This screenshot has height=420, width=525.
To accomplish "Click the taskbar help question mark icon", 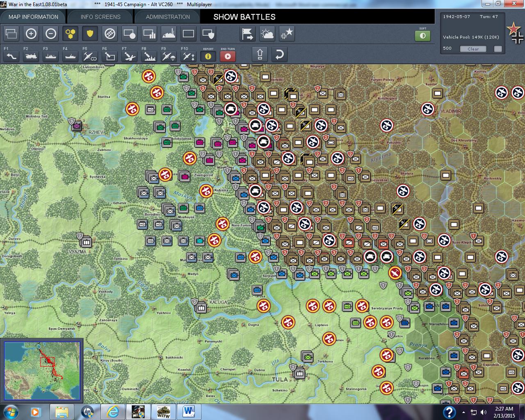I will click(x=450, y=412).
